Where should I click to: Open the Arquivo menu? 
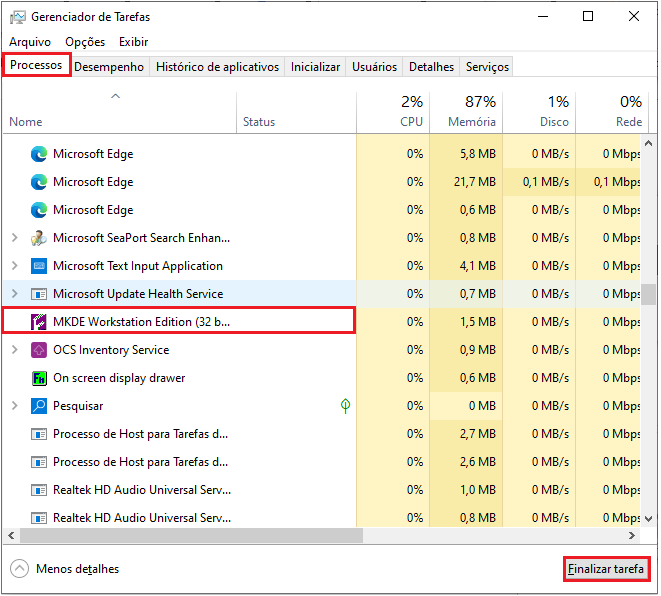(30, 42)
